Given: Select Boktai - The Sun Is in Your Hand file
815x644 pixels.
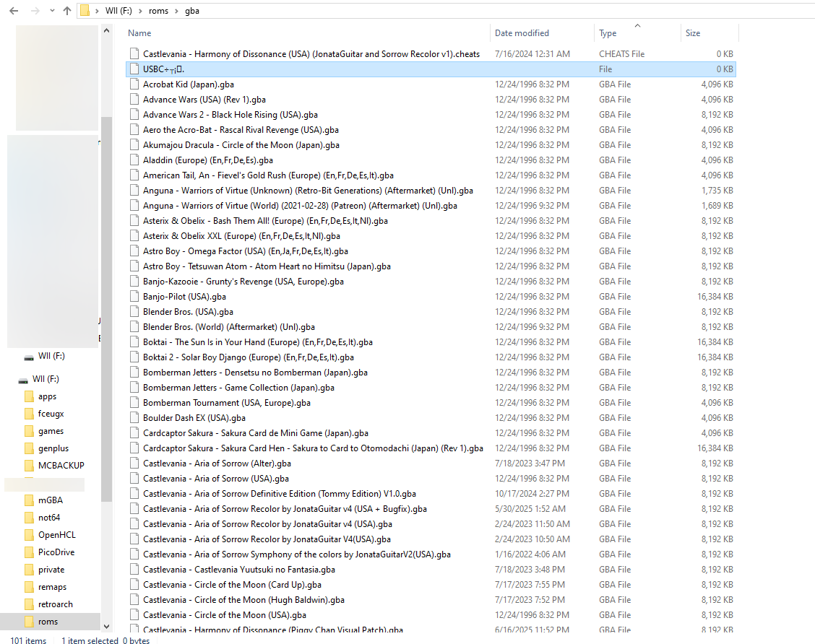Looking at the screenshot, I should [x=258, y=342].
